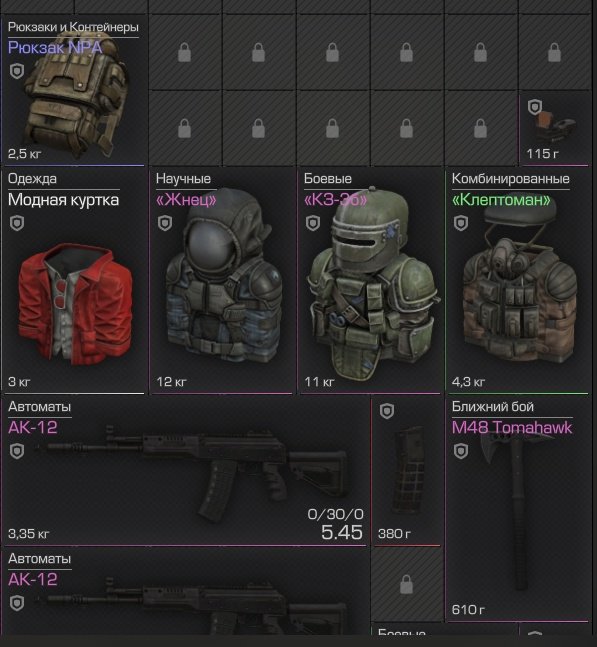Click the second AK-12 name label
The width and height of the screenshot is (597, 647).
33,579
